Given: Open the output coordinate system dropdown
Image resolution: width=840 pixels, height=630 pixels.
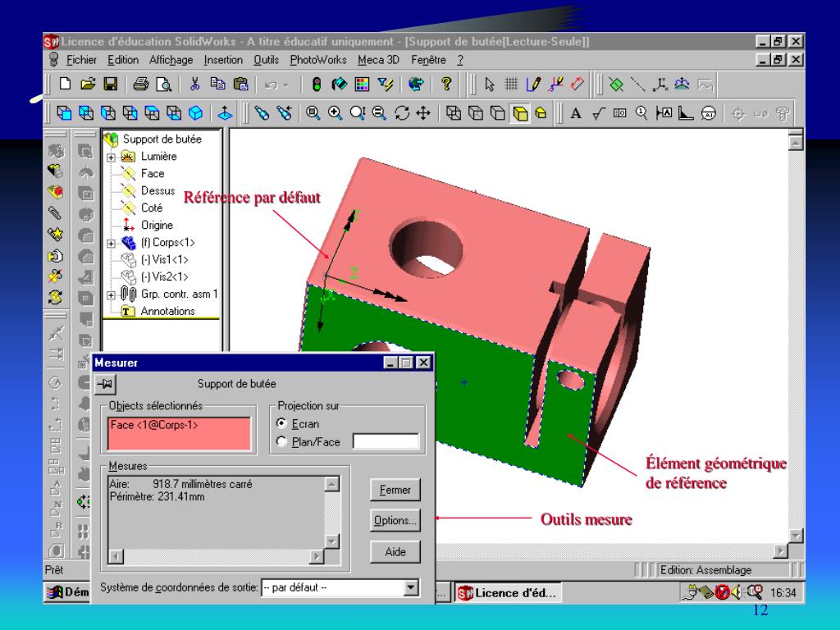Looking at the screenshot, I should point(411,587).
